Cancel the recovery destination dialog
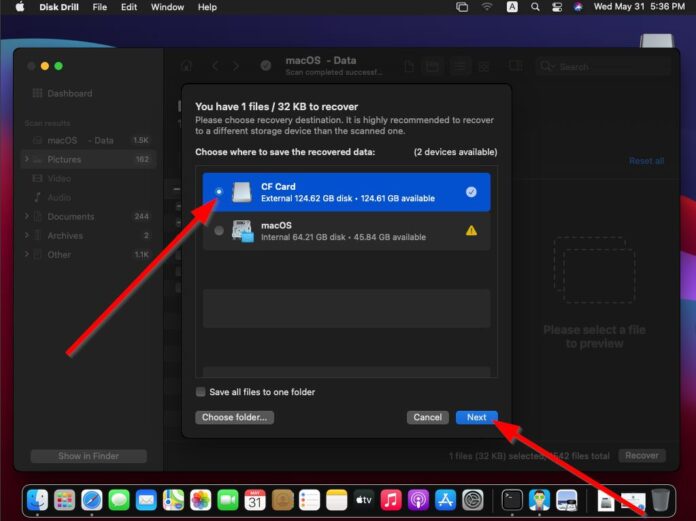The image size is (696, 521). (x=427, y=417)
